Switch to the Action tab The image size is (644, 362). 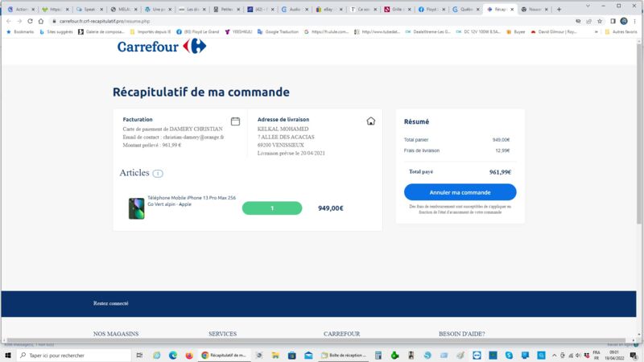(x=21, y=9)
